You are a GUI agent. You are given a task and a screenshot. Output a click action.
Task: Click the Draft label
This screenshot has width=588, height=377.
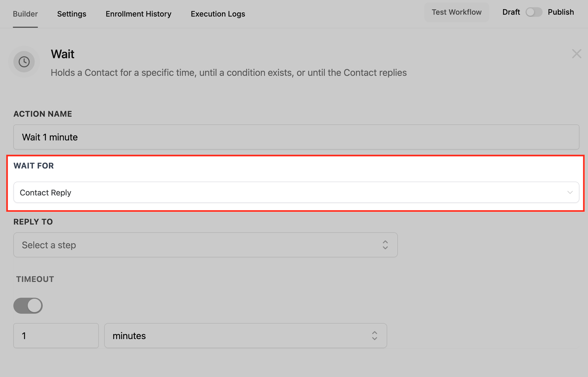[x=511, y=12]
